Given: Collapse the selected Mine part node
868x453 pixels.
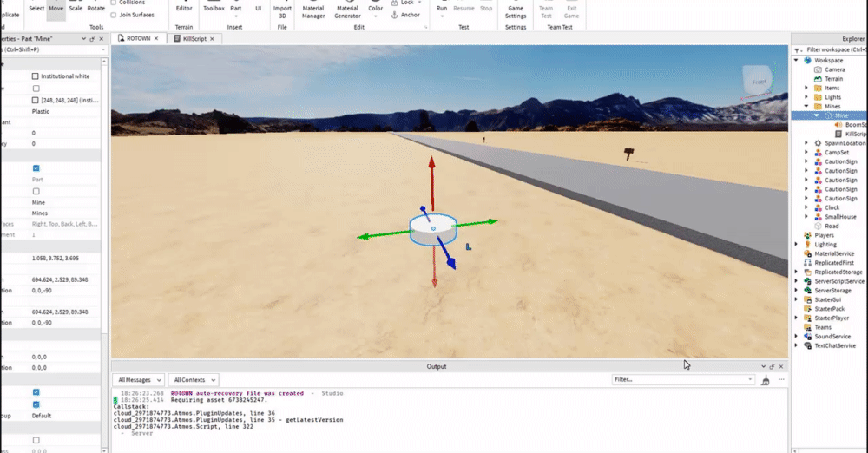Looking at the screenshot, I should (817, 115).
